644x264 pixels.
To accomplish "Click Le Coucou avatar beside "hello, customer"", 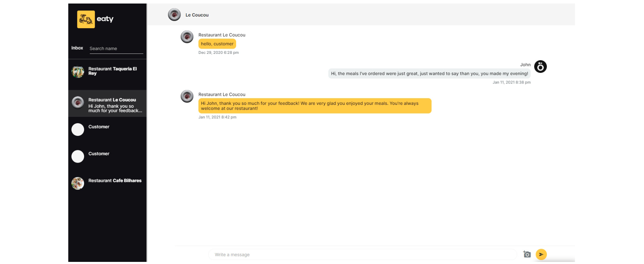I will point(187,37).
